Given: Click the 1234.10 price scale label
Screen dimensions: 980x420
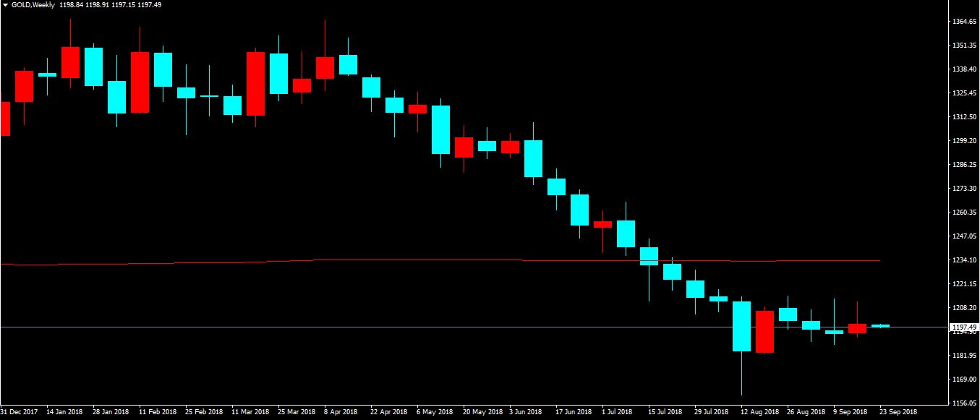Looking at the screenshot, I should tap(963, 260).
